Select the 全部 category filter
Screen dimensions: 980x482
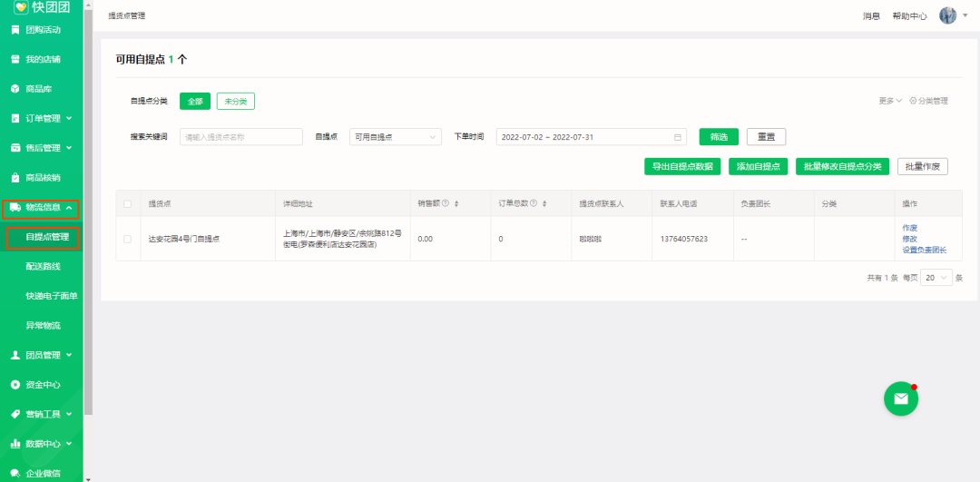click(195, 102)
